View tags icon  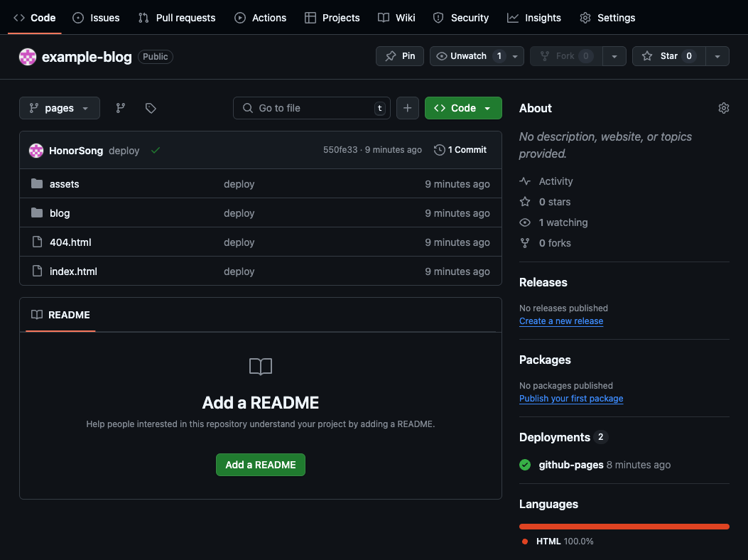(x=151, y=108)
